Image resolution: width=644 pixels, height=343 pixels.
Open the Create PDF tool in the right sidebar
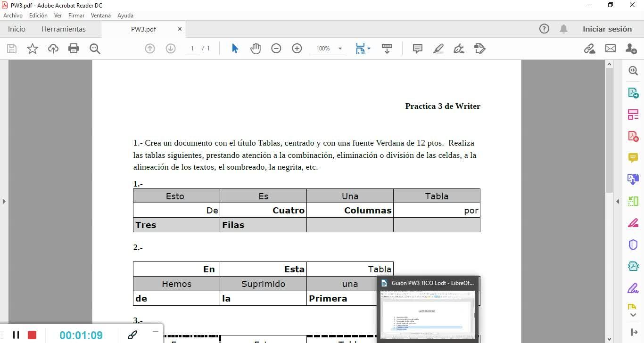pyautogui.click(x=633, y=136)
